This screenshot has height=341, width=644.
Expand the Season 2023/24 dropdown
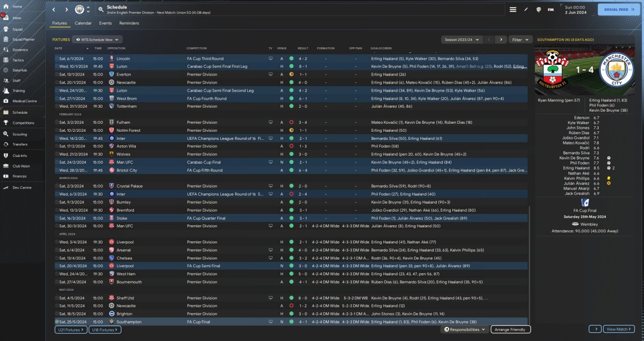coord(460,39)
